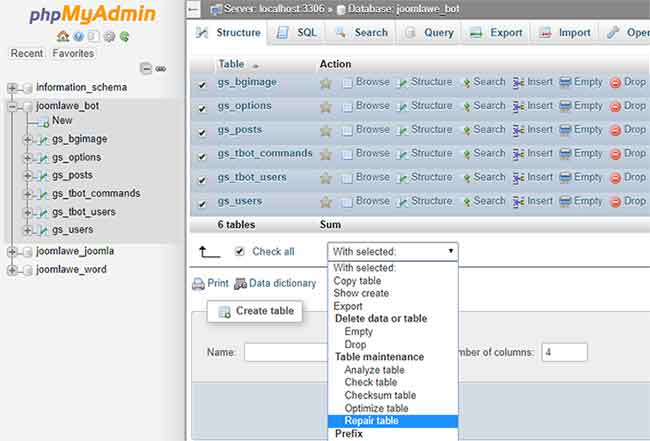Mark gs_tbot_commands as favorite with star icon
The image size is (650, 441).
(326, 155)
